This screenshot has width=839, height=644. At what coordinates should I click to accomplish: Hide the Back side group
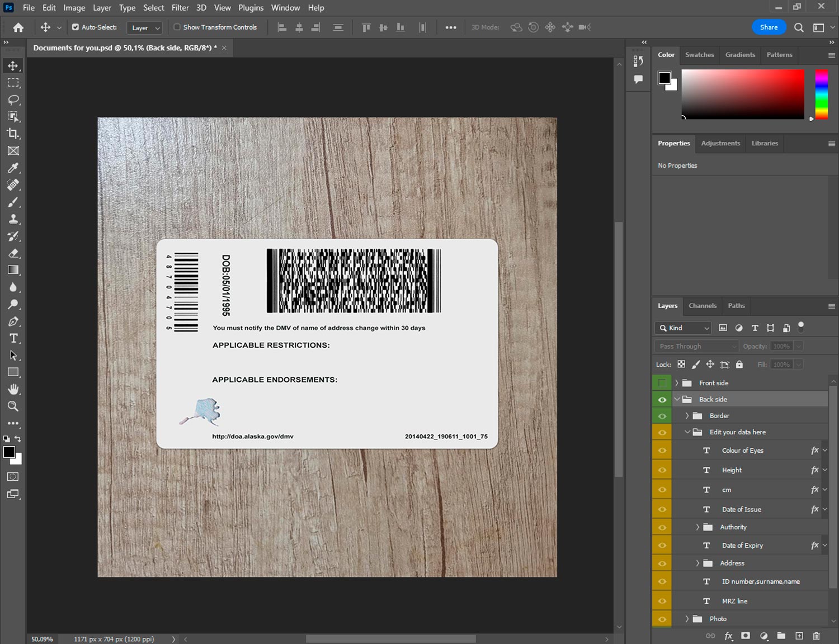click(x=662, y=400)
